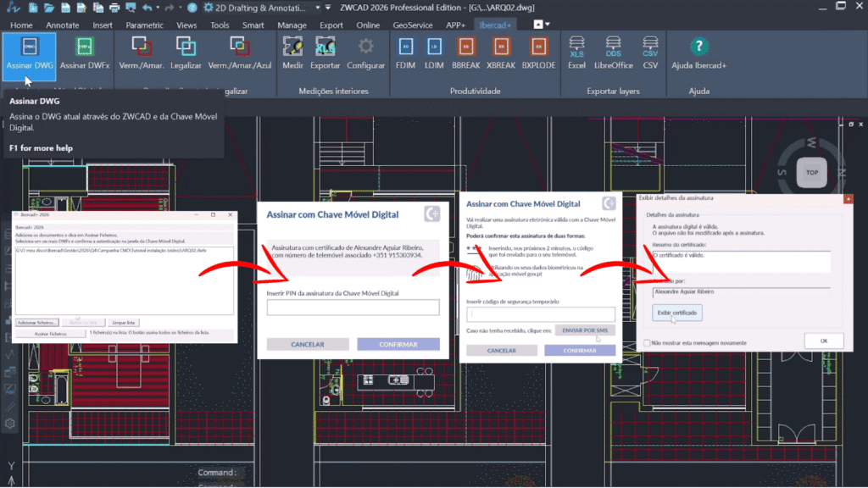This screenshot has width=868, height=488.
Task: Click the Open folder quick access icon
Action: click(49, 8)
